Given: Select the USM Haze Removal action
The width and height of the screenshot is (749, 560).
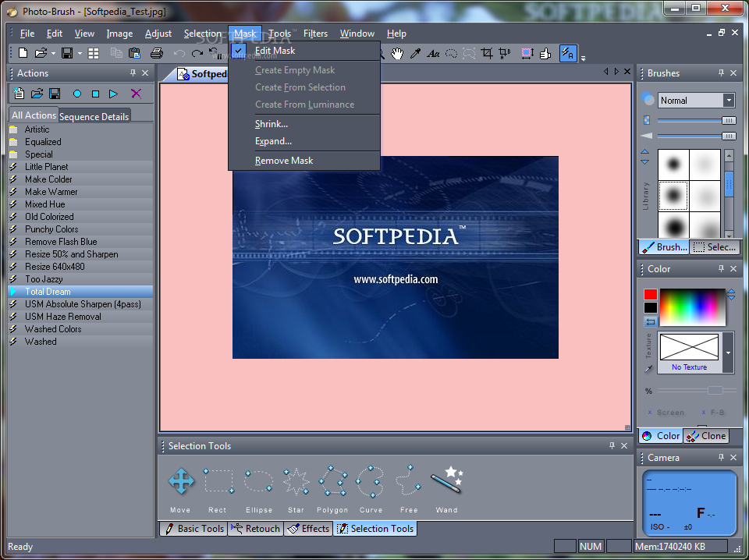Looking at the screenshot, I should (80, 317).
